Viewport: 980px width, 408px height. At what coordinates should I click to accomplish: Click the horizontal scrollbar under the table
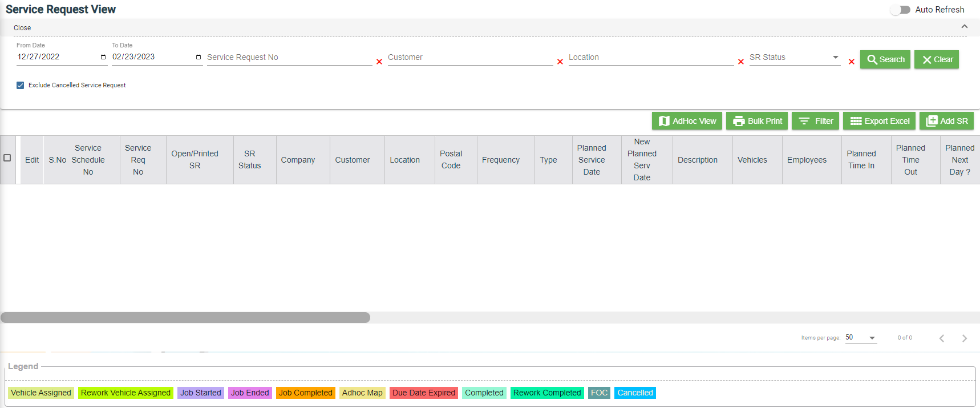[x=185, y=317]
